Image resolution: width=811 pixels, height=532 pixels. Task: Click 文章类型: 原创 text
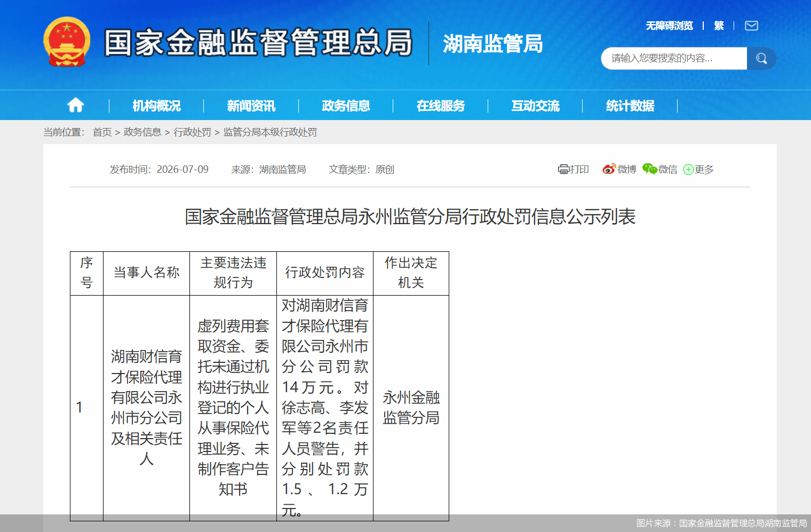click(x=361, y=170)
